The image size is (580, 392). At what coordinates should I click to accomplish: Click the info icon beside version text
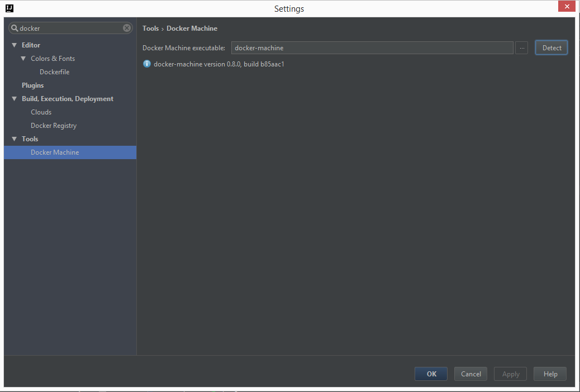click(147, 64)
